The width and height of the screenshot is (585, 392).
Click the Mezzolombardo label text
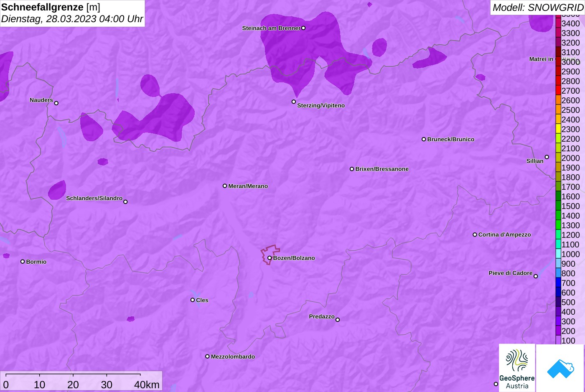point(233,356)
